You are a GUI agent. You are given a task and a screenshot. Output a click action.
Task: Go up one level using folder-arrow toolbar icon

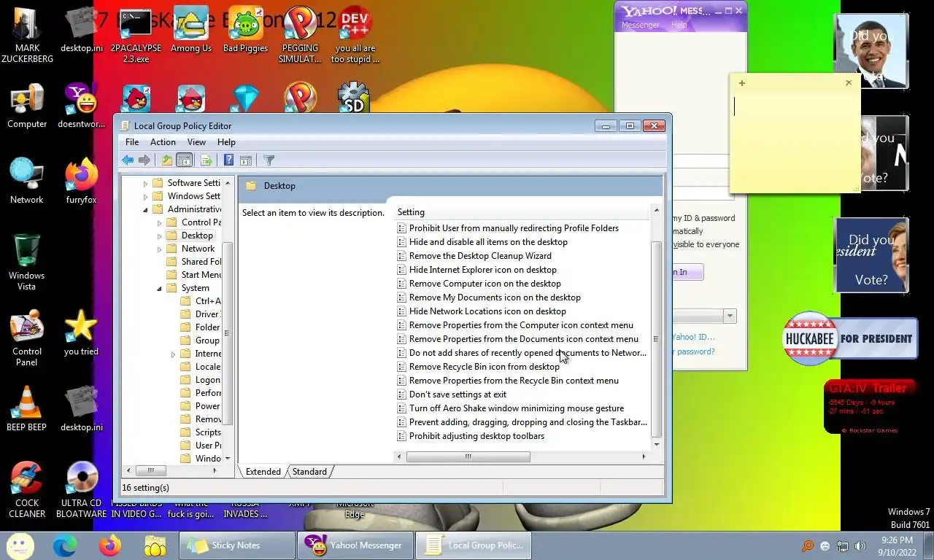tap(167, 160)
